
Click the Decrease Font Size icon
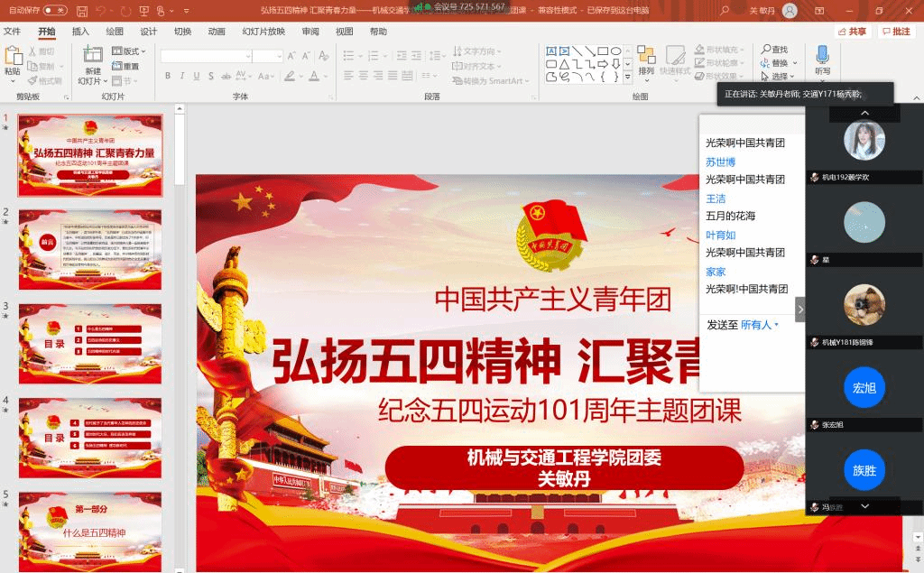(306, 56)
